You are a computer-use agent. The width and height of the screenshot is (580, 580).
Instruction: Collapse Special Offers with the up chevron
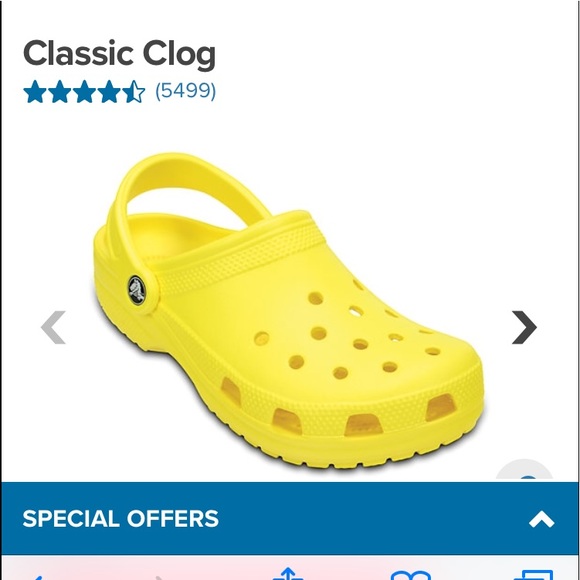(541, 519)
